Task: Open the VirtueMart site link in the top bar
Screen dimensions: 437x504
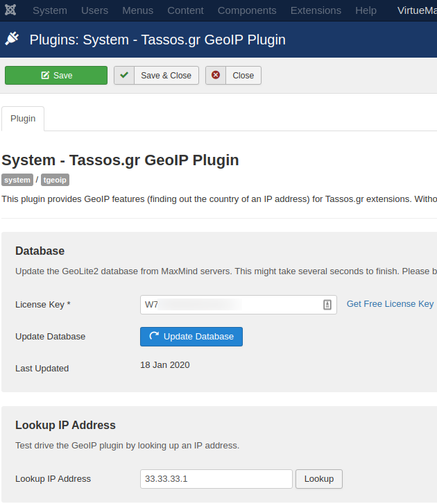Action: (x=417, y=10)
